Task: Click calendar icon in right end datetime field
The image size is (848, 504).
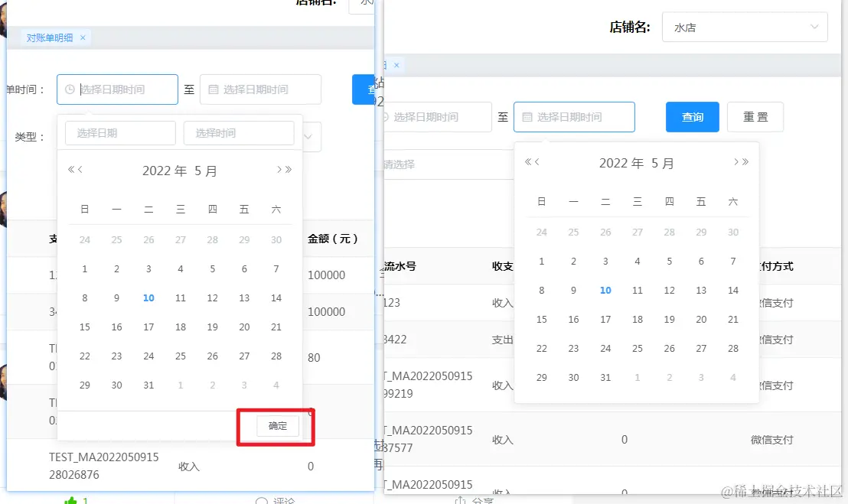Action: [x=527, y=117]
